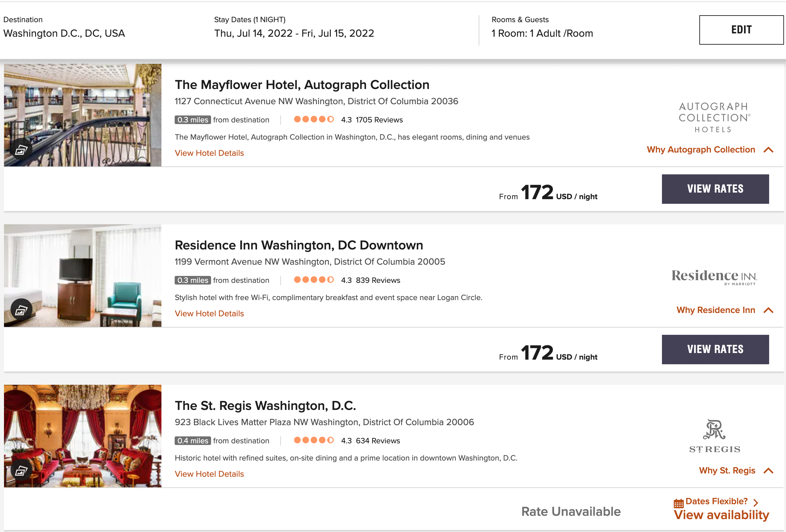Open View Hotel Details for St. Regis
The height and width of the screenshot is (532, 786).
click(209, 474)
